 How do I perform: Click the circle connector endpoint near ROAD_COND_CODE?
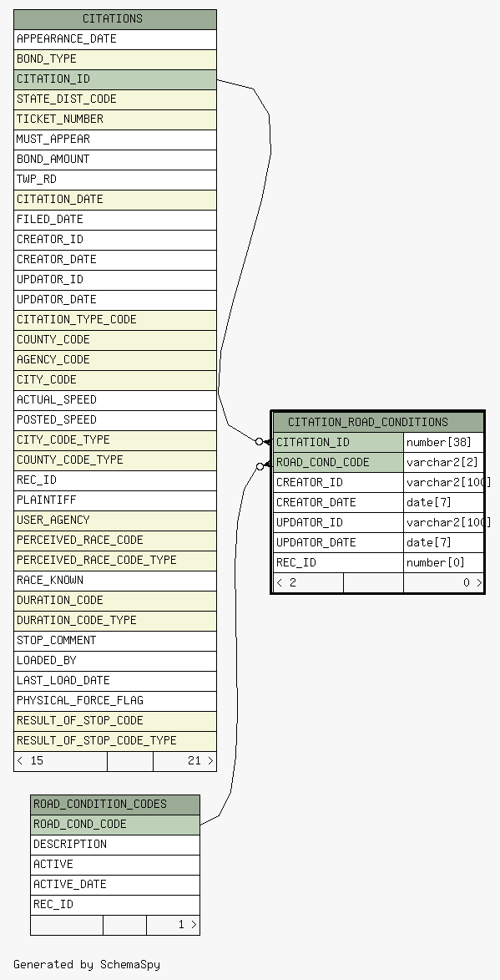click(260, 466)
